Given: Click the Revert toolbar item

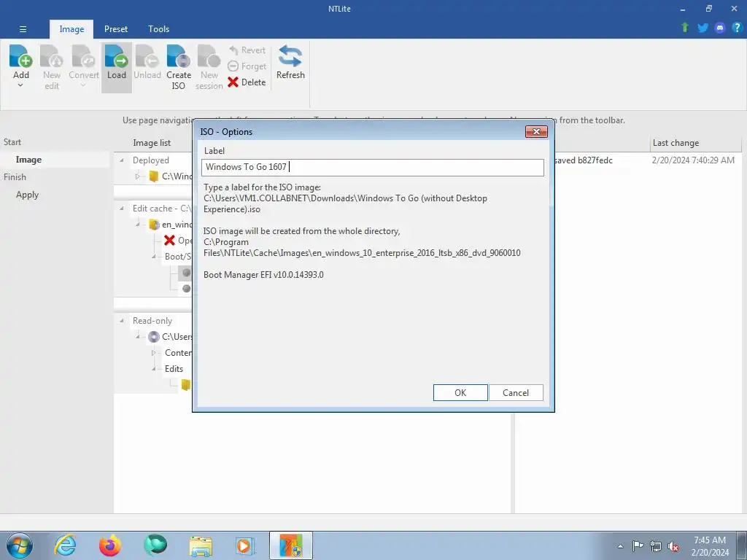Looking at the screenshot, I should pos(247,50).
